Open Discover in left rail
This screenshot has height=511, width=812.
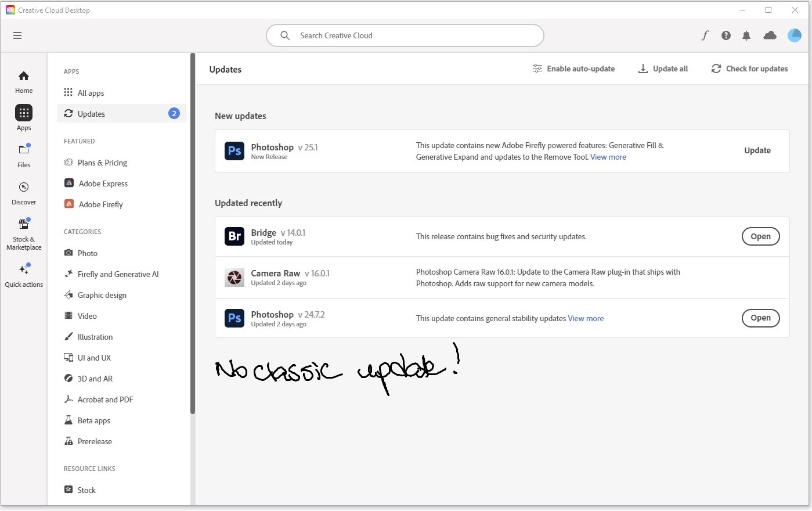(24, 193)
